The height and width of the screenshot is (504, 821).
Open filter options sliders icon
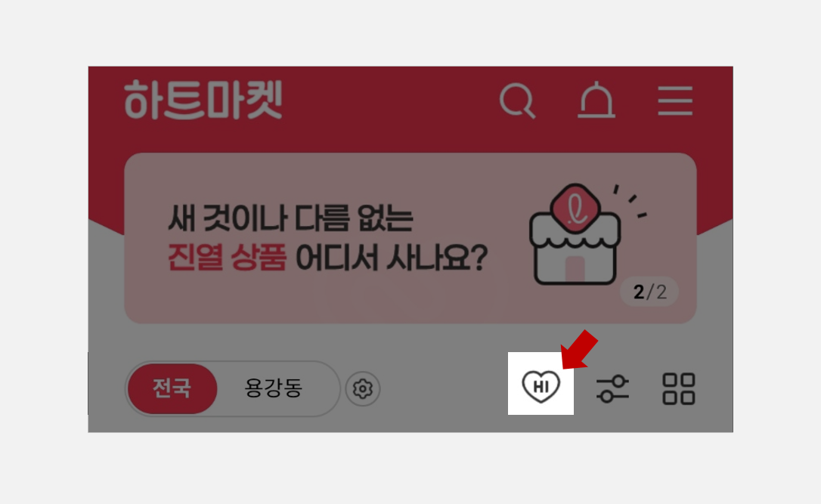tap(612, 388)
